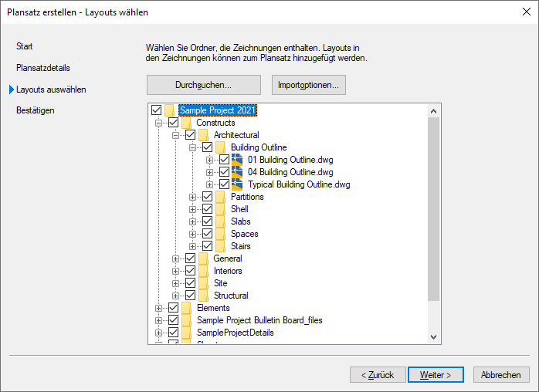Select the Shell folder label

(239, 209)
